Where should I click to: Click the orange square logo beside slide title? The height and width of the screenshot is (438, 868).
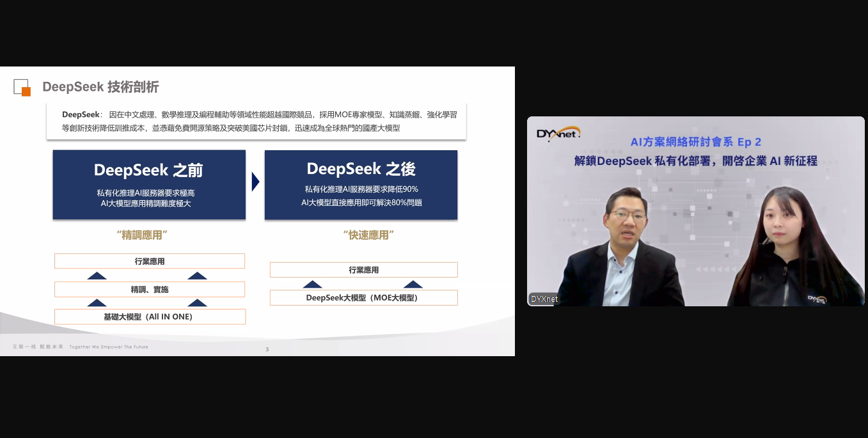click(22, 87)
